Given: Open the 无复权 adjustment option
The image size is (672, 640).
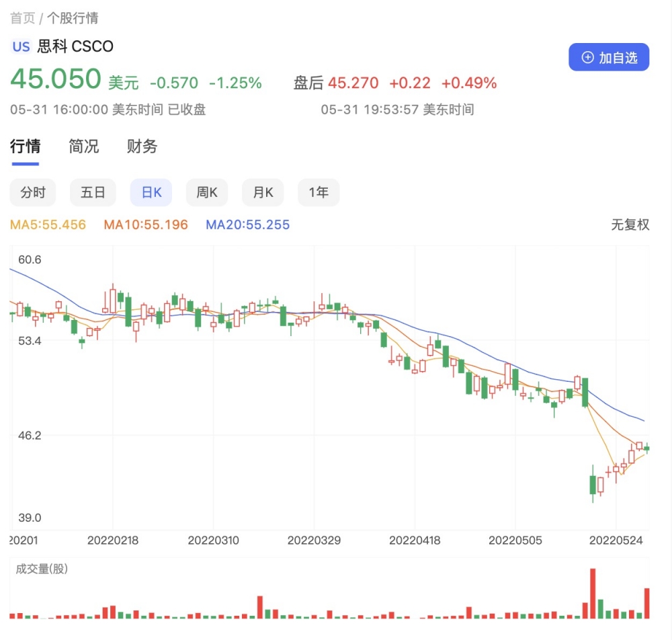Looking at the screenshot, I should 630,224.
